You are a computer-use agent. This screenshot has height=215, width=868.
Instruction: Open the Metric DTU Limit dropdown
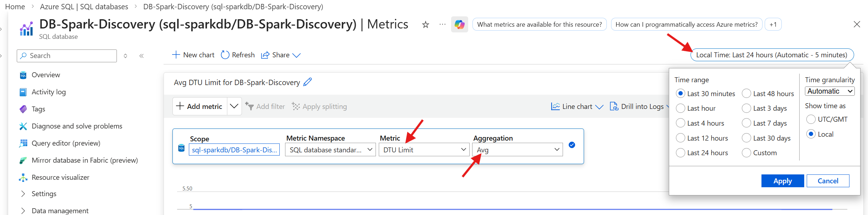tap(424, 150)
